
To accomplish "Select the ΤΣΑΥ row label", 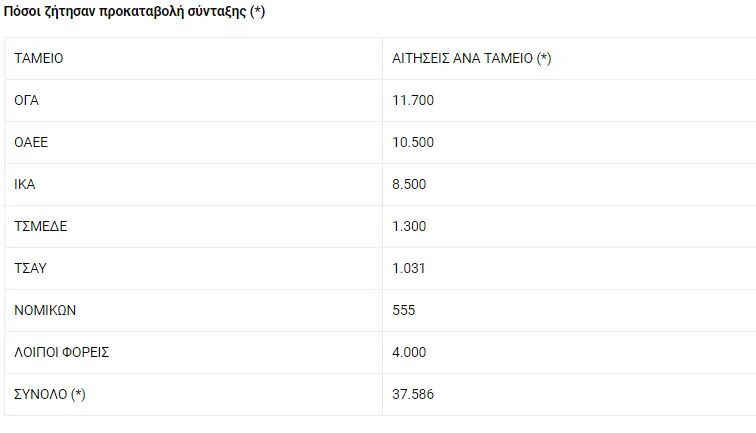I will tap(31, 268).
